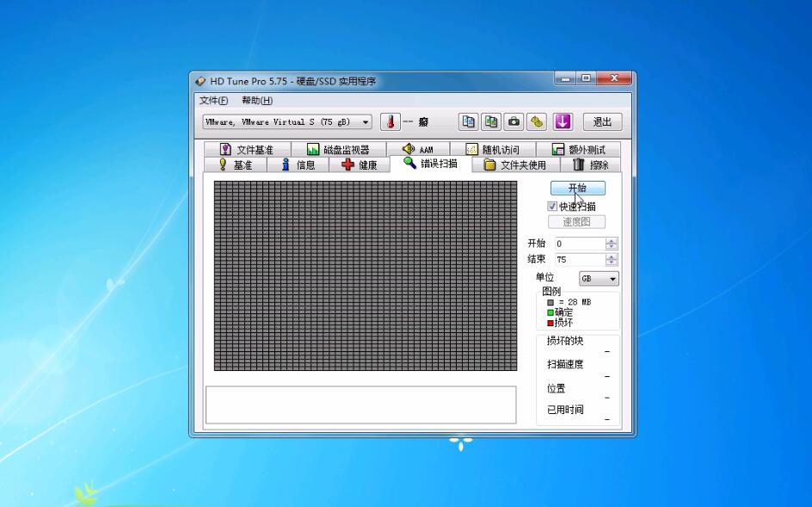
Task: Toggle the 快速扫描 checkbox
Action: click(x=552, y=207)
